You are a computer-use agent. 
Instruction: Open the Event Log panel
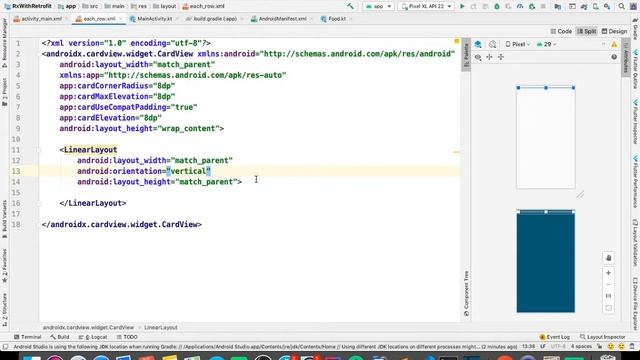(554, 337)
